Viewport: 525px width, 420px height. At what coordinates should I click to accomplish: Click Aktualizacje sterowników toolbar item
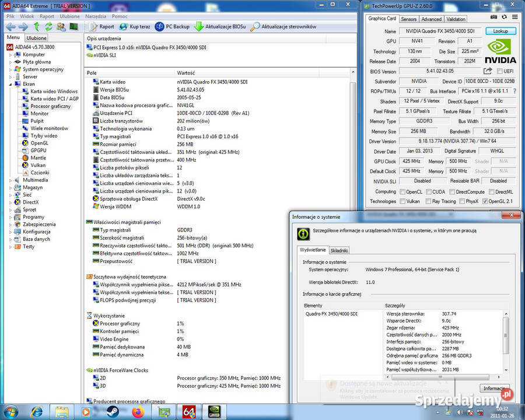[x=283, y=26]
